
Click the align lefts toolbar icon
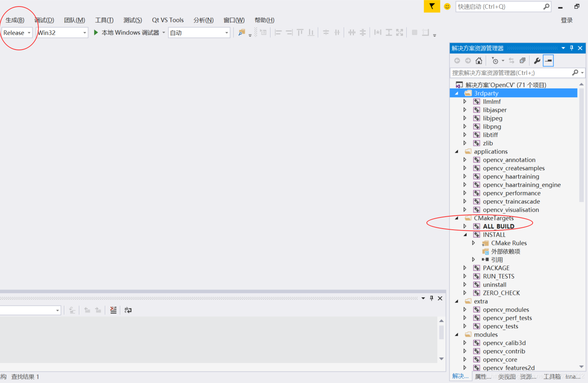[x=278, y=33]
